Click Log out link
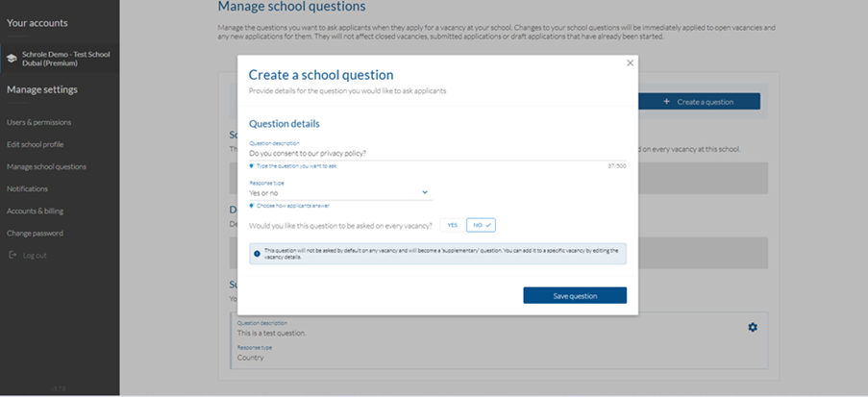The width and height of the screenshot is (868, 397). tap(35, 256)
